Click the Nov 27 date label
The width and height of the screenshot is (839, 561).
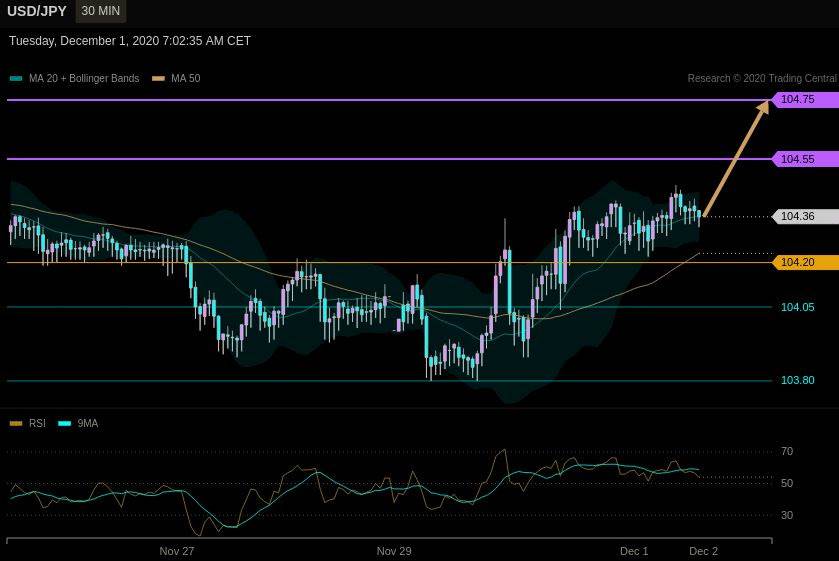177,551
